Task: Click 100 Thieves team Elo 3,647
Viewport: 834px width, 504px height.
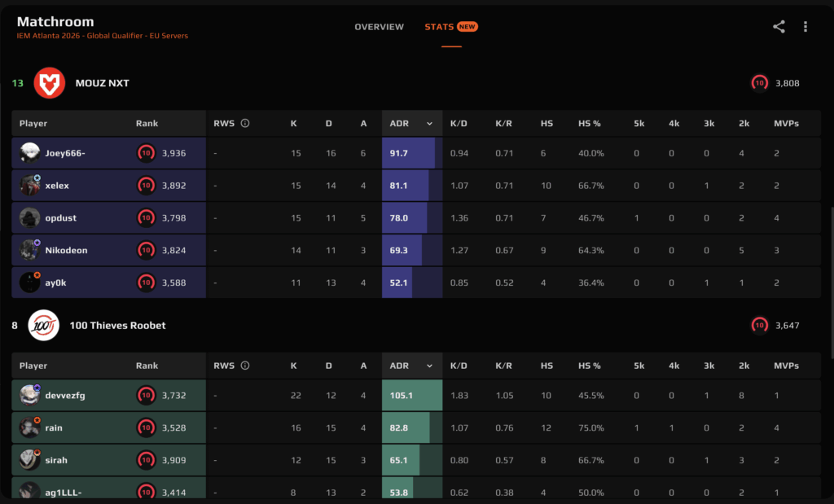Action: coord(788,326)
